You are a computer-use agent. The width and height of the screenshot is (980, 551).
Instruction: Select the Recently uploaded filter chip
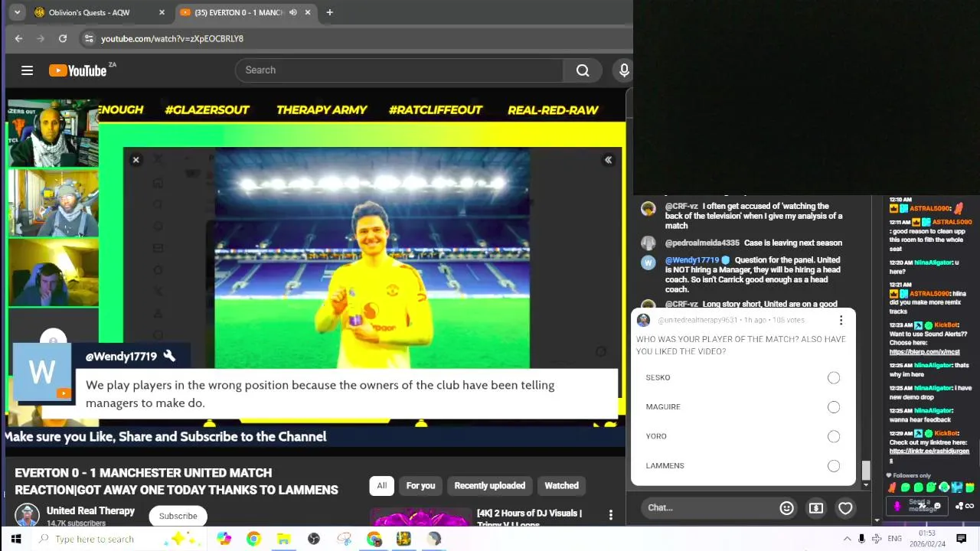(x=489, y=485)
